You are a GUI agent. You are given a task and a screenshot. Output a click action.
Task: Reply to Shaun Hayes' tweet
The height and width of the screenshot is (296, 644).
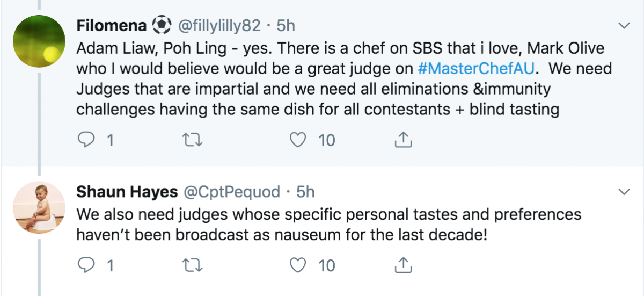click(x=86, y=265)
